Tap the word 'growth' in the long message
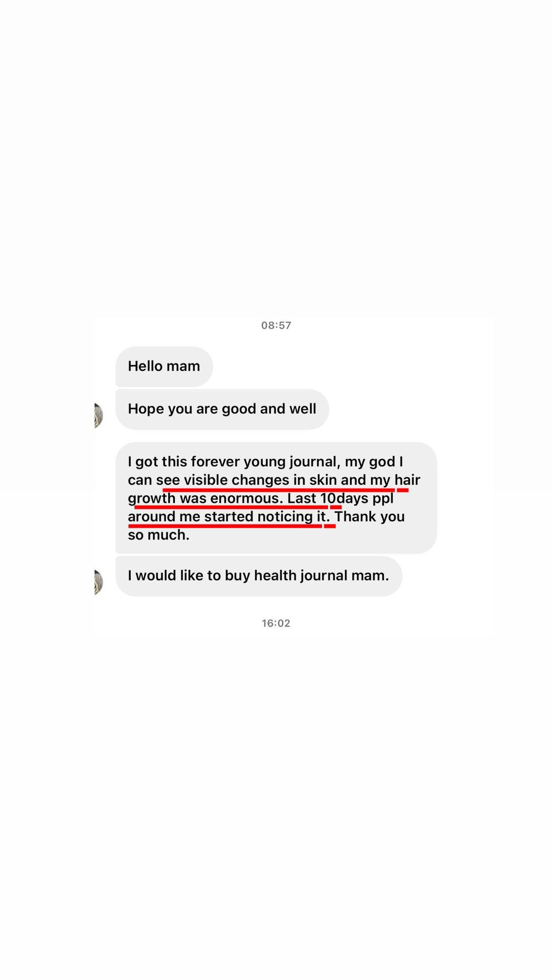This screenshot has width=552, height=980. click(x=152, y=498)
